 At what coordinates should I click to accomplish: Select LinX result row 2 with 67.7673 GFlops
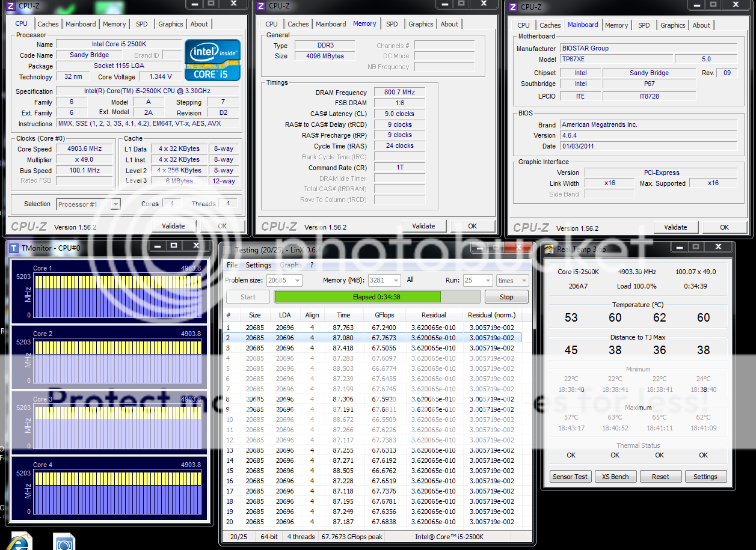pos(373,338)
